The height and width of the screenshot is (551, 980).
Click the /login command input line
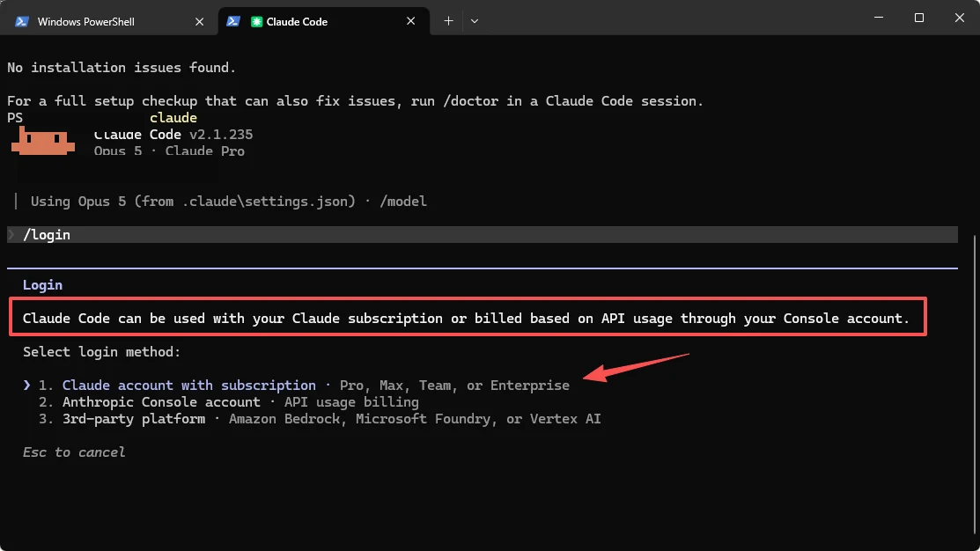pos(482,235)
